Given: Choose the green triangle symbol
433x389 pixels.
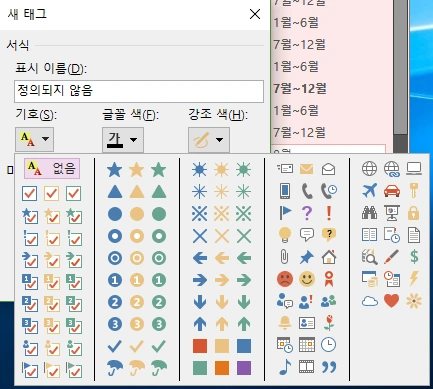Looking at the screenshot, I should [x=159, y=192].
